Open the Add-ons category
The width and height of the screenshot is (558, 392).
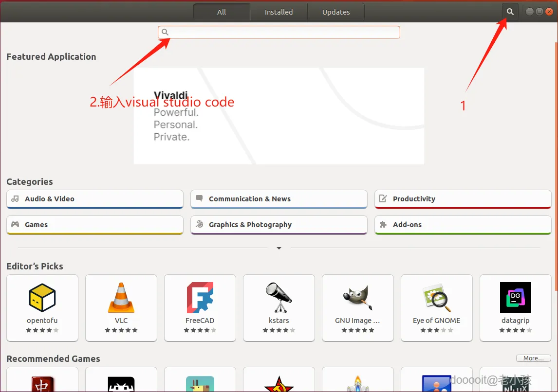[x=463, y=225]
